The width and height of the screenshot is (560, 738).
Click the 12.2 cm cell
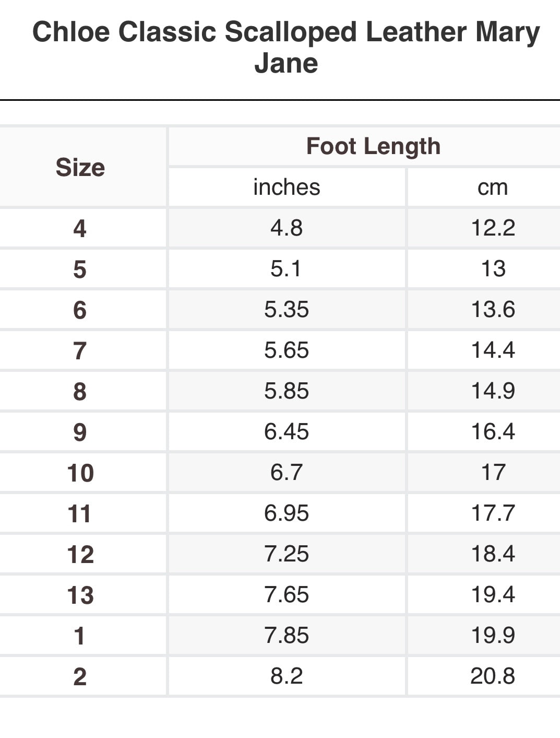click(x=493, y=228)
